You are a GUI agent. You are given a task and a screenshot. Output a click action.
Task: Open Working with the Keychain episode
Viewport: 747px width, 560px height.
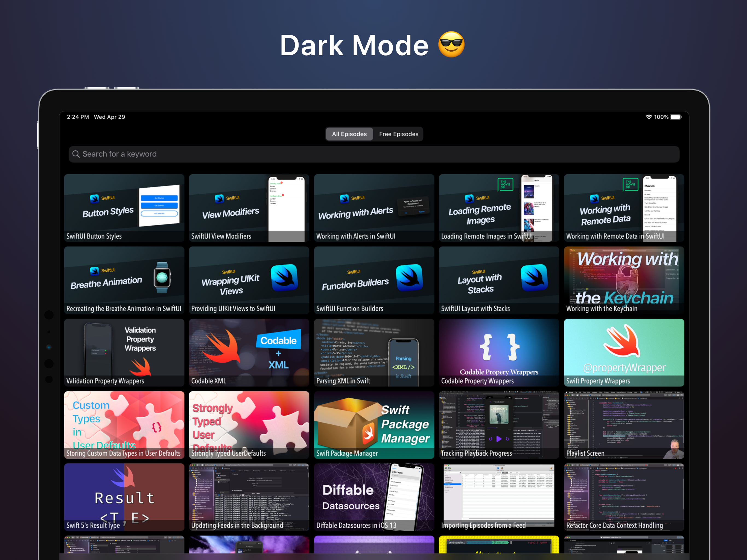point(624,280)
